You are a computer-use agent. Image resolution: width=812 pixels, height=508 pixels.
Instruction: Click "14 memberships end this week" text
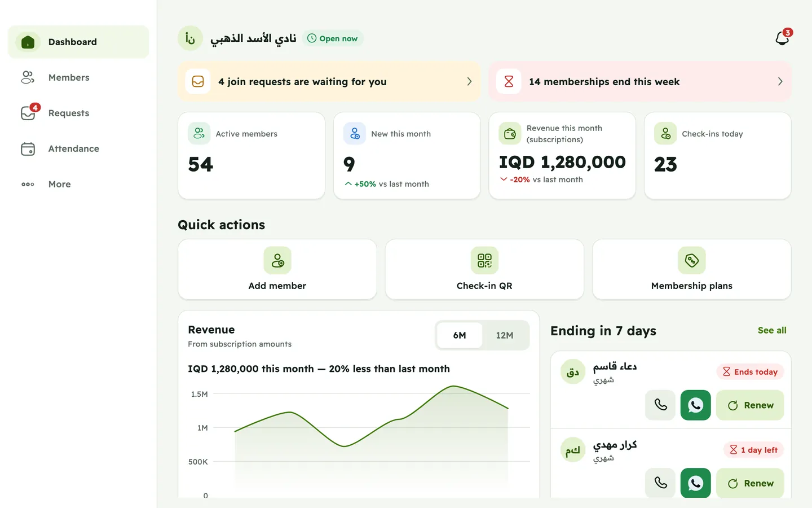(x=604, y=81)
